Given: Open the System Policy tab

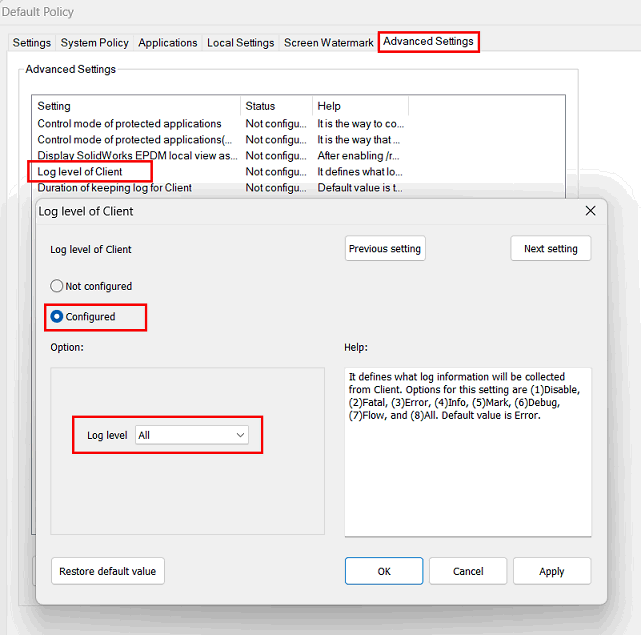Looking at the screenshot, I should [x=94, y=43].
